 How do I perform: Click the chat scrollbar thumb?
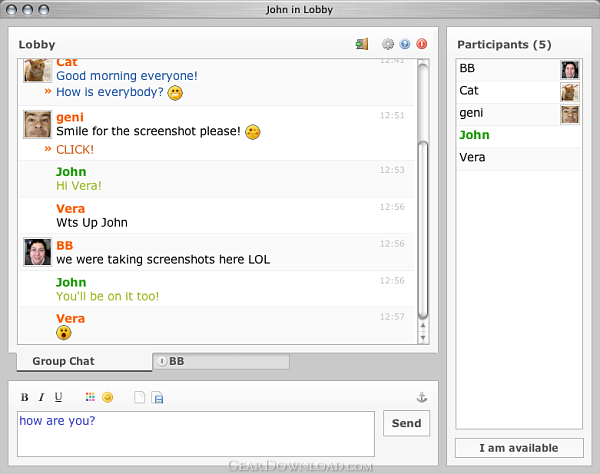pyautogui.click(x=423, y=230)
